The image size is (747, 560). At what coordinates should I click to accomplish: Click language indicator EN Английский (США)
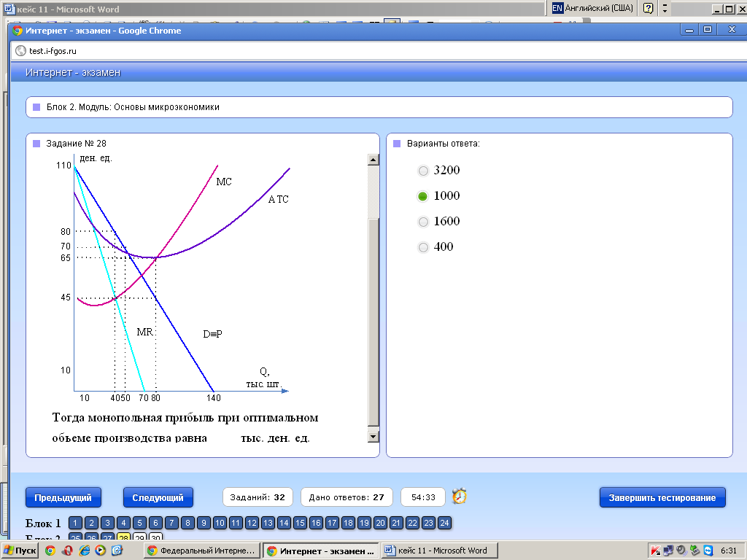click(x=592, y=8)
